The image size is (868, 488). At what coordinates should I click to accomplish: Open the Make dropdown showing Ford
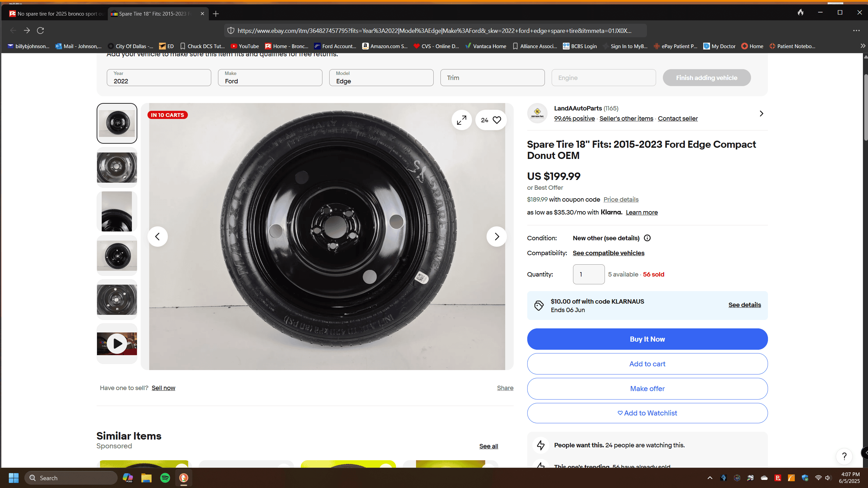pos(270,78)
